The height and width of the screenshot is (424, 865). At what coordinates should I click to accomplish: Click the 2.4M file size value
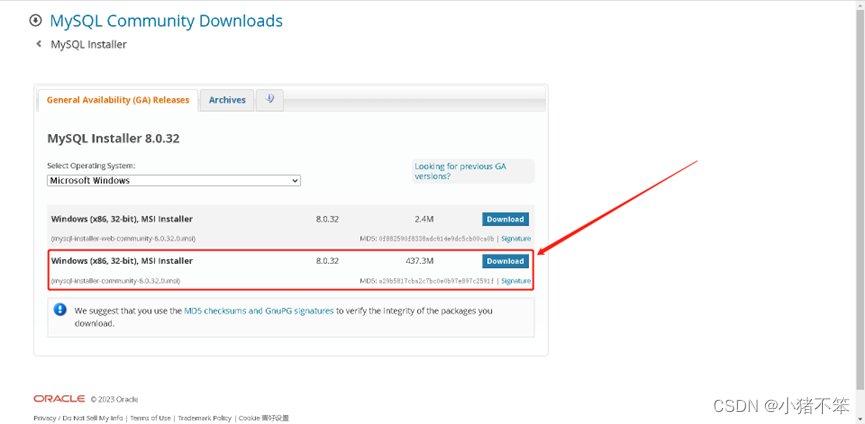[424, 219]
